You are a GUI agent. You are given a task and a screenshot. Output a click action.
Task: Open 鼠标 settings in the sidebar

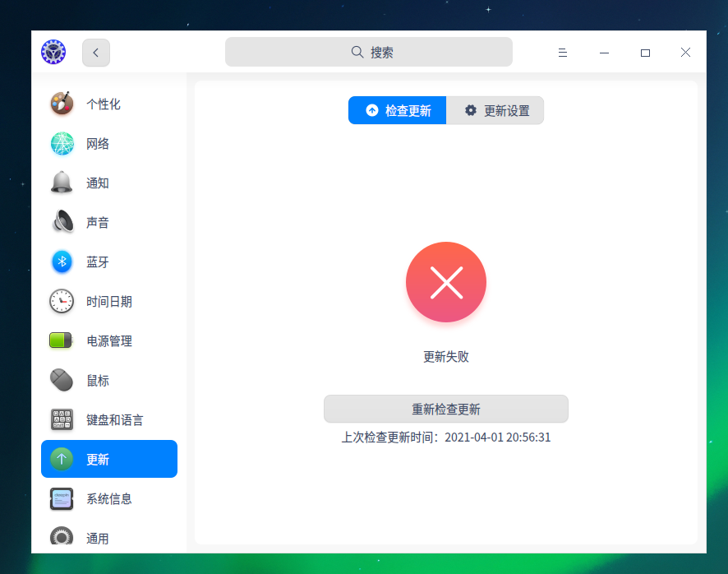click(109, 380)
